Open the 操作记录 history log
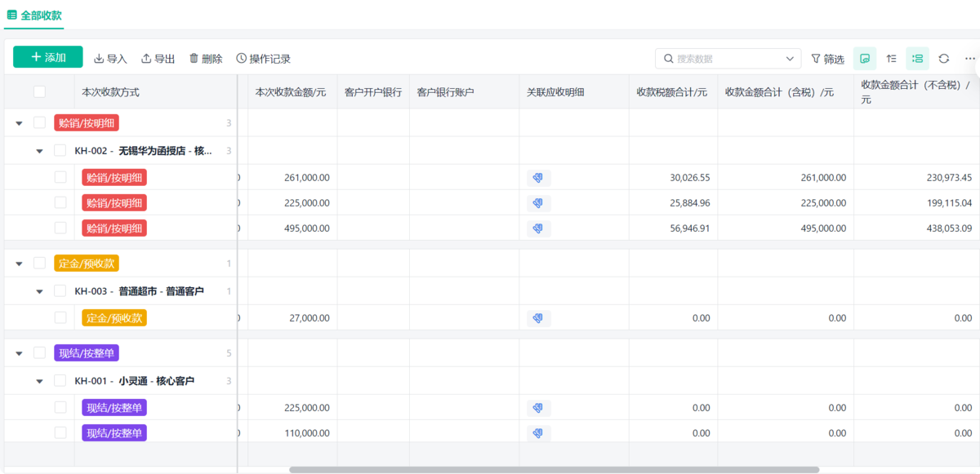 click(x=263, y=59)
